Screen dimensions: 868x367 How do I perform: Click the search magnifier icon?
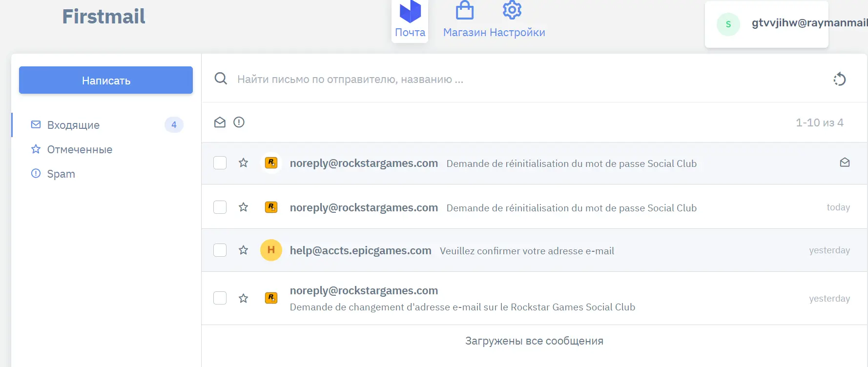tap(221, 79)
